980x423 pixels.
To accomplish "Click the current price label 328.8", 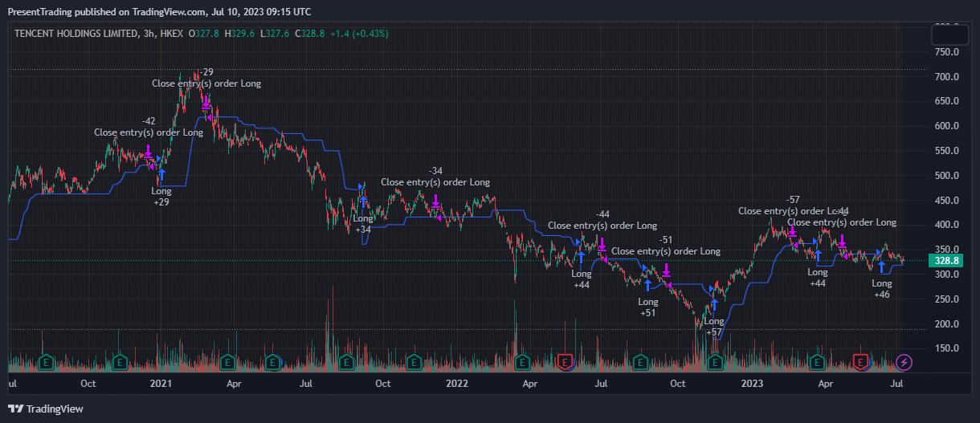I will [x=944, y=261].
